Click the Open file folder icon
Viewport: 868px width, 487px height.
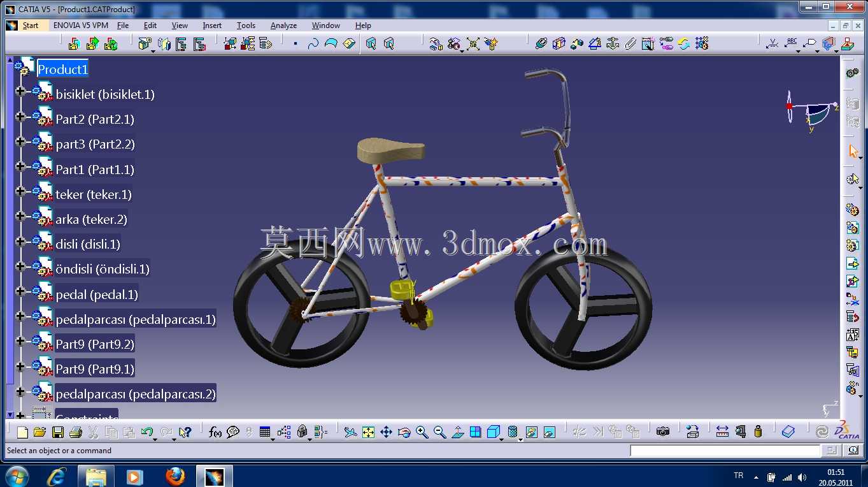coord(39,432)
